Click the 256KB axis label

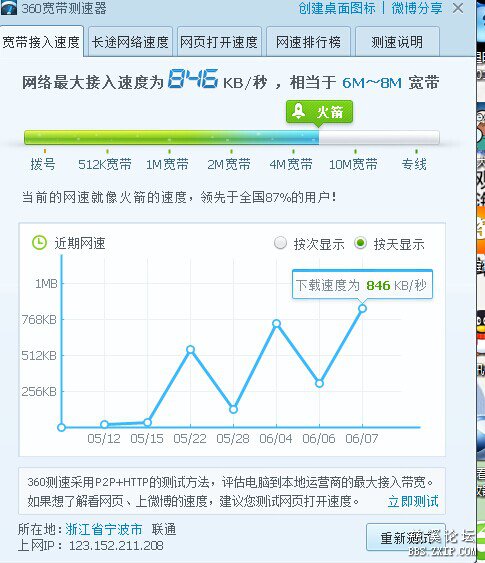[x=39, y=391]
